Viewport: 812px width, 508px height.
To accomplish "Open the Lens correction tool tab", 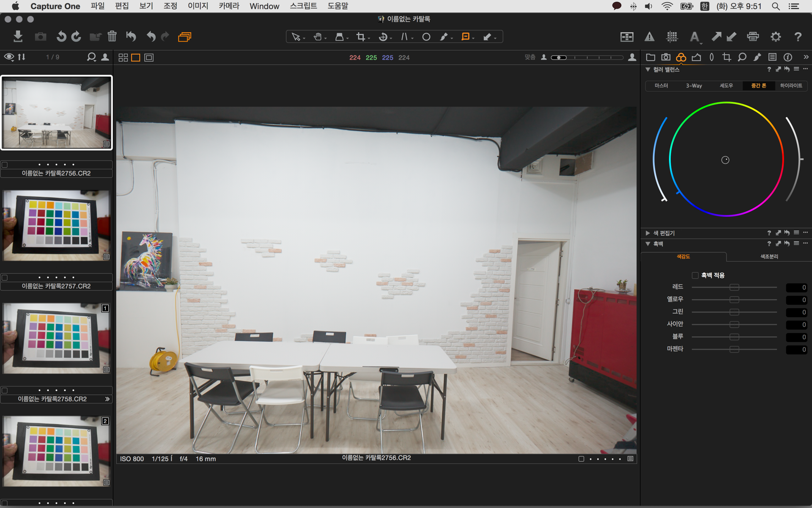I will tap(711, 57).
